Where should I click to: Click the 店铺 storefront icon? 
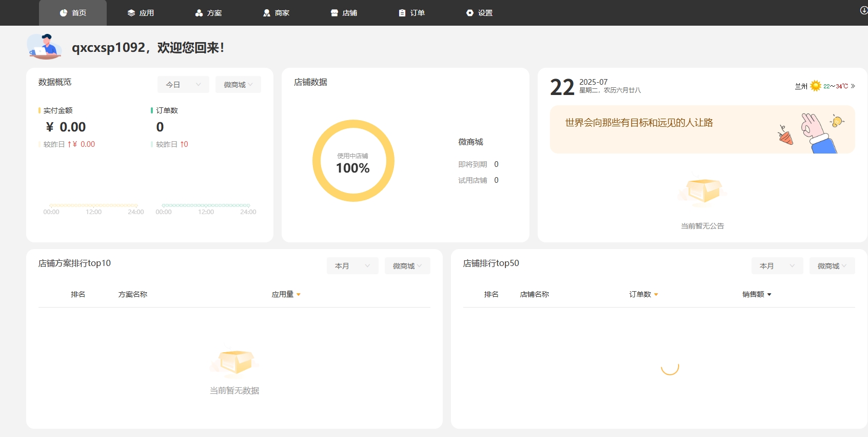334,13
